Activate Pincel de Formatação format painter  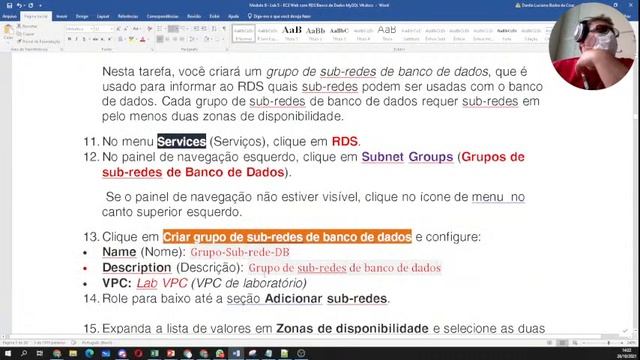(38, 41)
